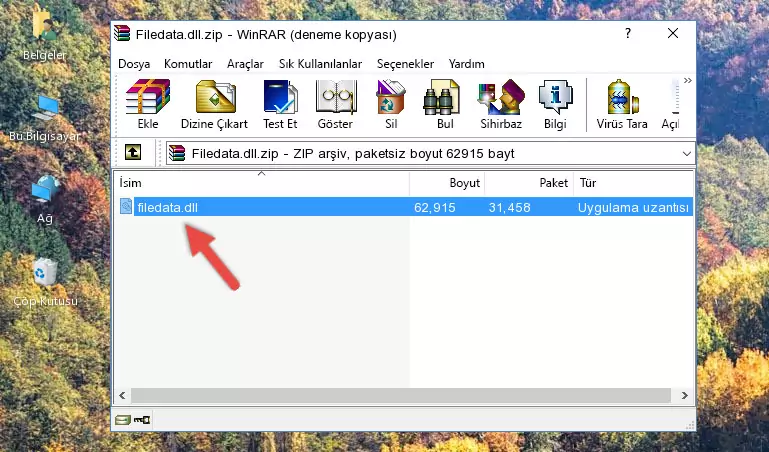Select the filedata.dll file row
Viewport: 769px width, 452px height.
pyautogui.click(x=404, y=207)
